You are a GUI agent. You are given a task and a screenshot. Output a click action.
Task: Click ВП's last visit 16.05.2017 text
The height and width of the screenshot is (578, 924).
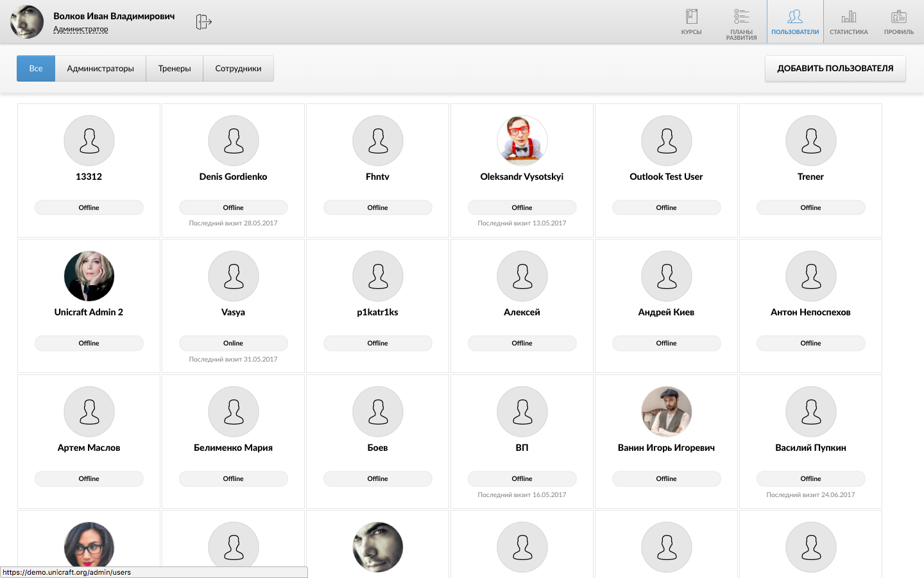tap(522, 495)
